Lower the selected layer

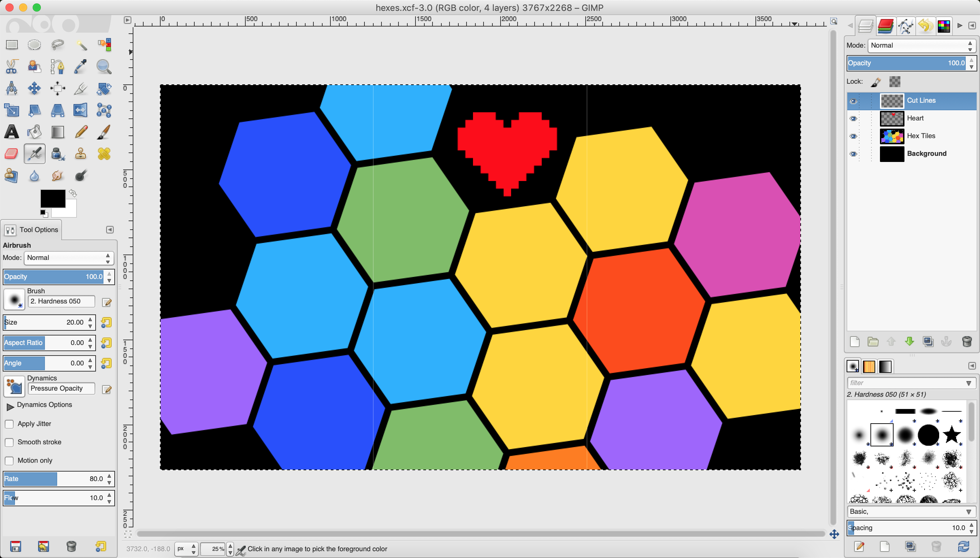click(910, 342)
